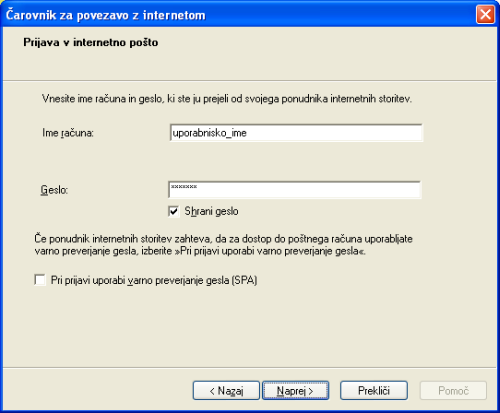500x413 pixels.
Task: Place cursor on the uporabnisko_ime text
Action: tap(210, 133)
